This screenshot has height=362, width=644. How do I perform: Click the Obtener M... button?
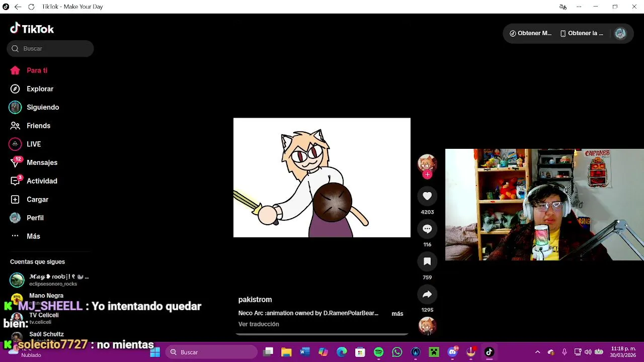pos(531,33)
